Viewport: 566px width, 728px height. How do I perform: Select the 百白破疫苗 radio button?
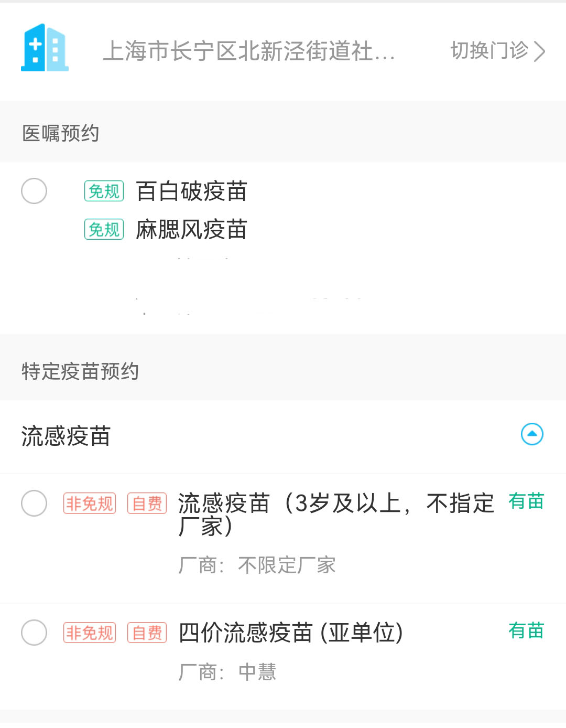(34, 191)
